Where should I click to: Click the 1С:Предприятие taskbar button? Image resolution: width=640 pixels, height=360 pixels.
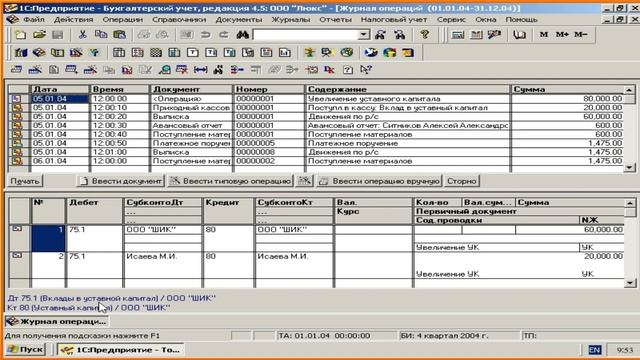tap(121, 349)
